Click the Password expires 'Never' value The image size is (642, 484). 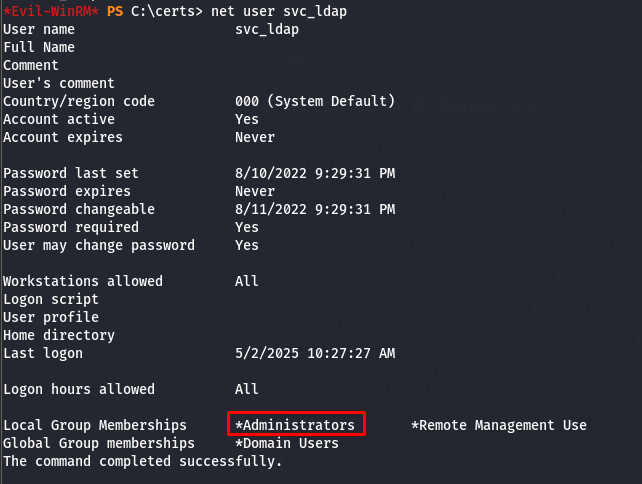click(x=255, y=191)
